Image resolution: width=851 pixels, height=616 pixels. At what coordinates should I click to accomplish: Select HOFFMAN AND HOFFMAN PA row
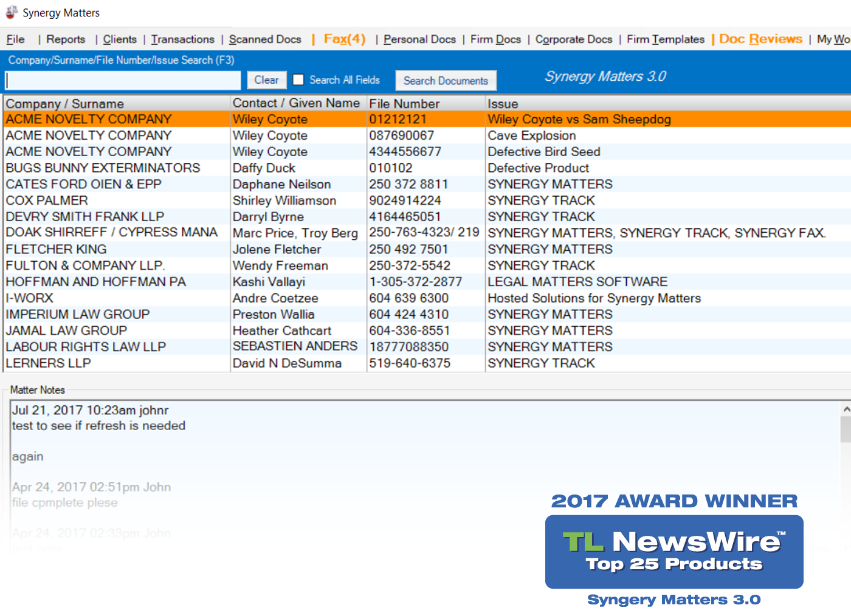tap(427, 282)
